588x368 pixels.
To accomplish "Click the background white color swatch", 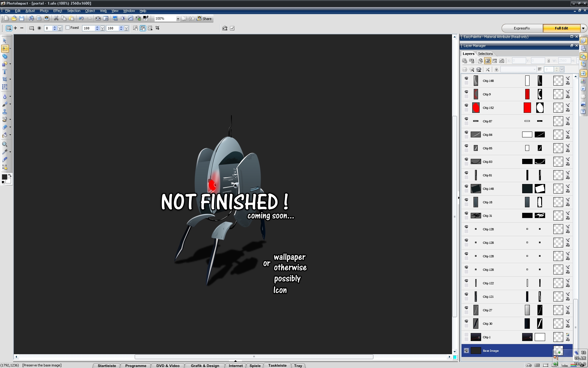I will point(9,181).
